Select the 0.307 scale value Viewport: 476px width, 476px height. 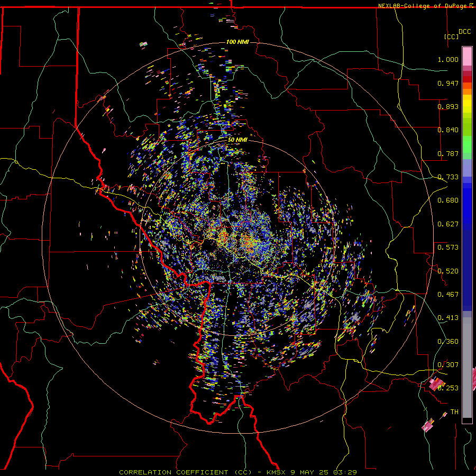point(448,365)
